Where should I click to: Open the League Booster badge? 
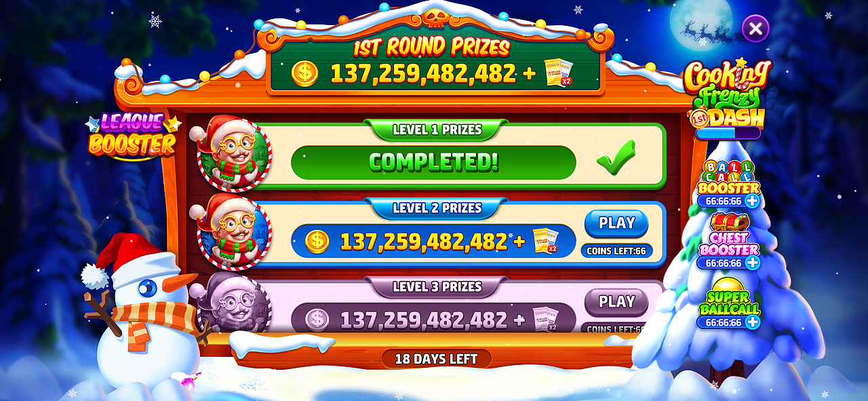[x=132, y=136]
